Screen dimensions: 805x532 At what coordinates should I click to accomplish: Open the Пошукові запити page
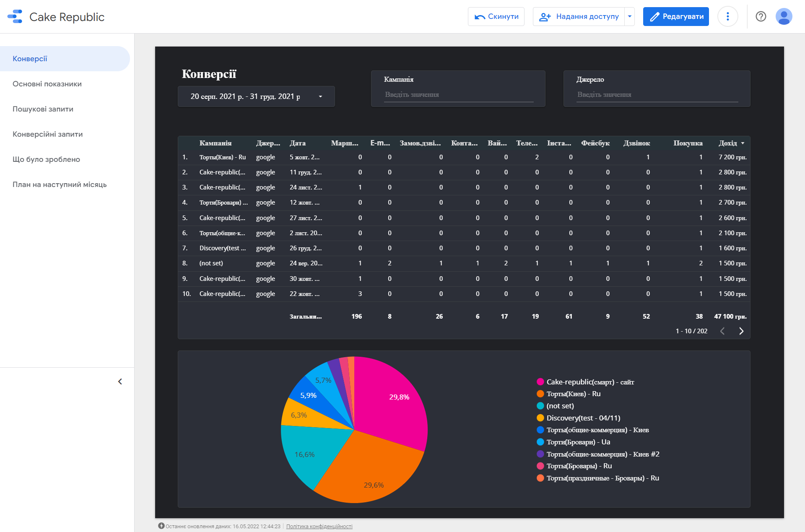click(43, 109)
